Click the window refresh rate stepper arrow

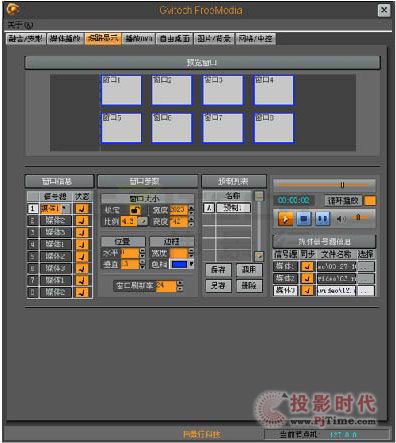click(x=180, y=286)
